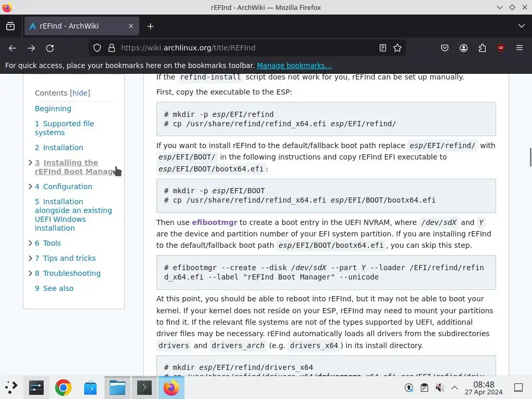This screenshot has width=532, height=399.
Task: Toggle reader view
Action: [383, 48]
